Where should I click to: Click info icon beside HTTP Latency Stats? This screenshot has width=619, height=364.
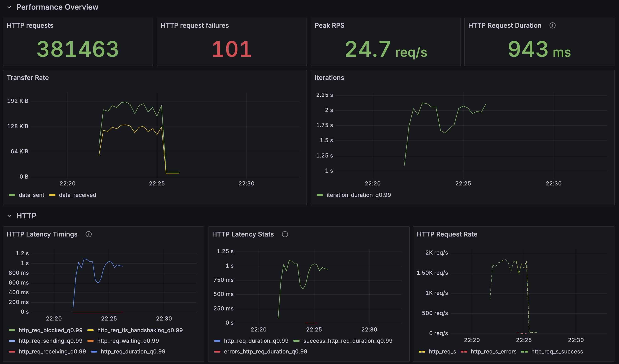285,234
